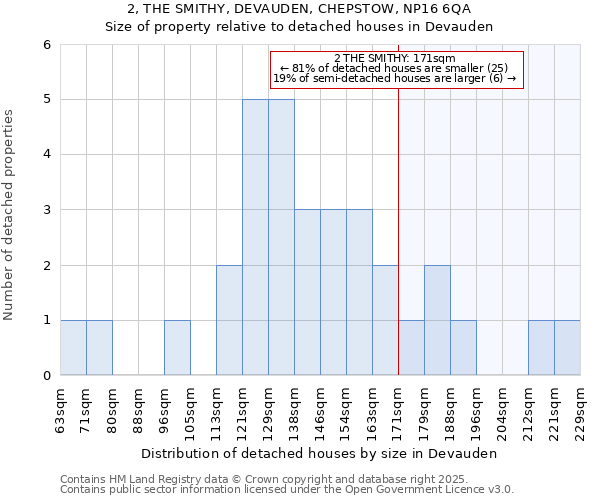Screen dimensions: 600x500
Task: Click the 179sqm x-axis tick label
Action: coord(424,415)
